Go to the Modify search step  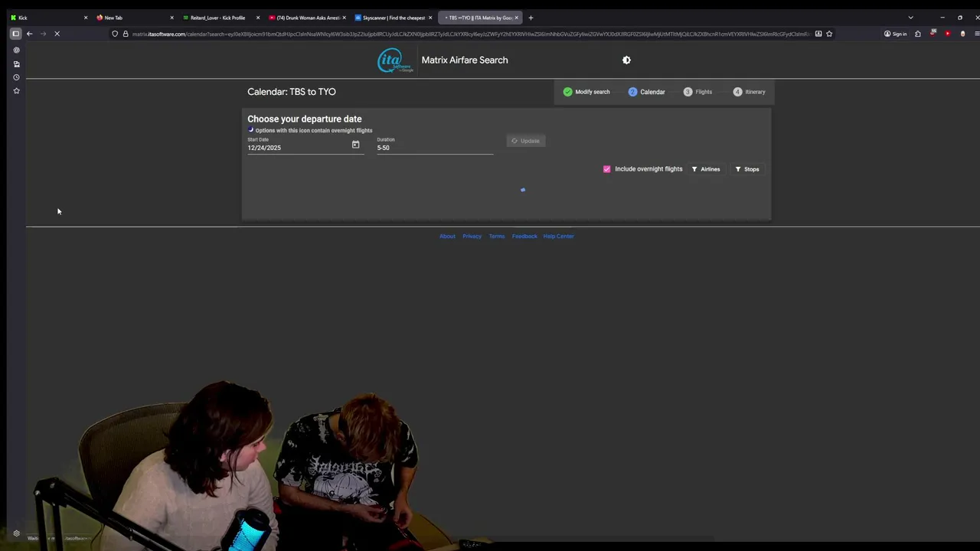tap(586, 92)
